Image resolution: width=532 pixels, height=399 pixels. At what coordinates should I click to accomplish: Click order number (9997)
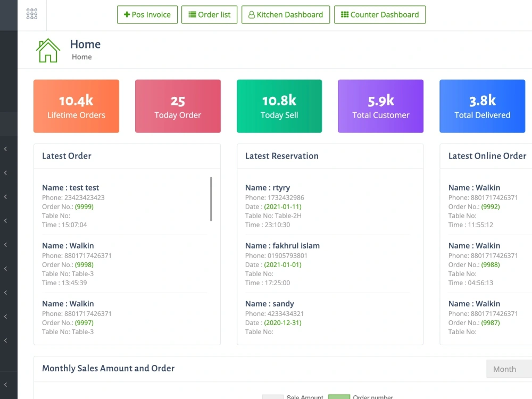84,323
